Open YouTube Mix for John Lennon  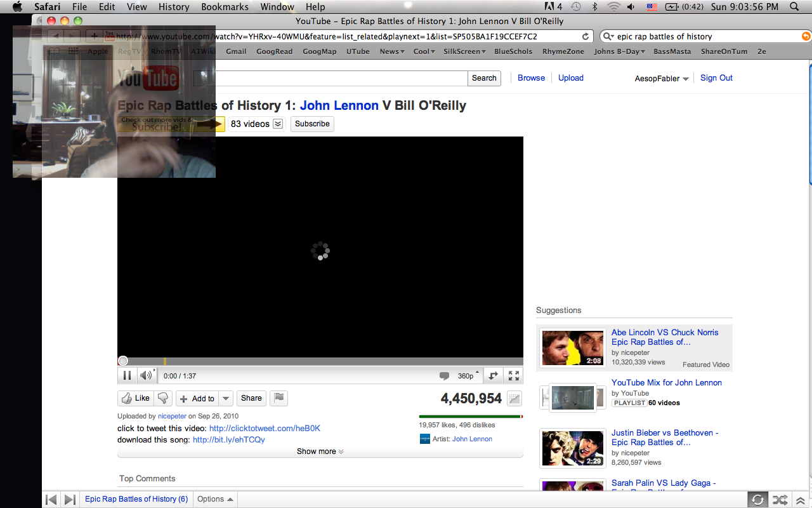(x=667, y=382)
